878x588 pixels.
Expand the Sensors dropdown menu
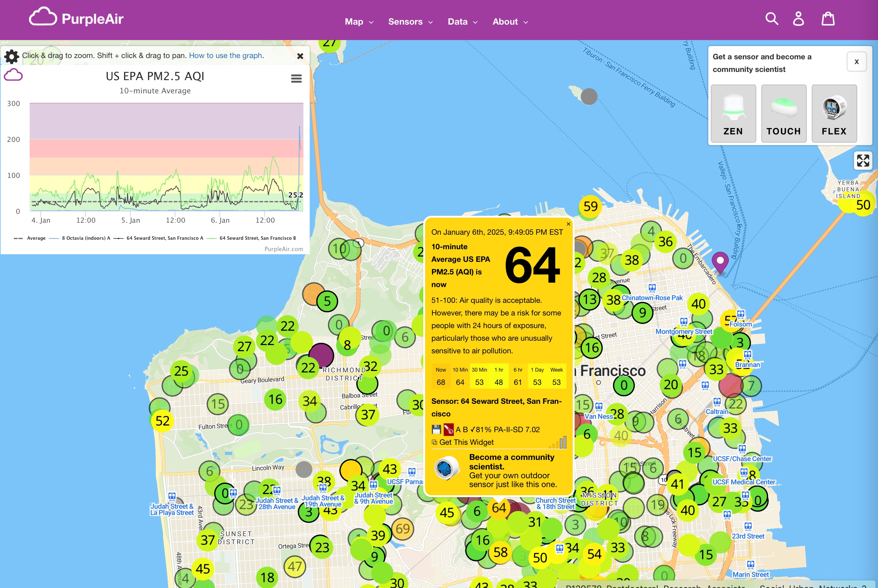pos(410,22)
